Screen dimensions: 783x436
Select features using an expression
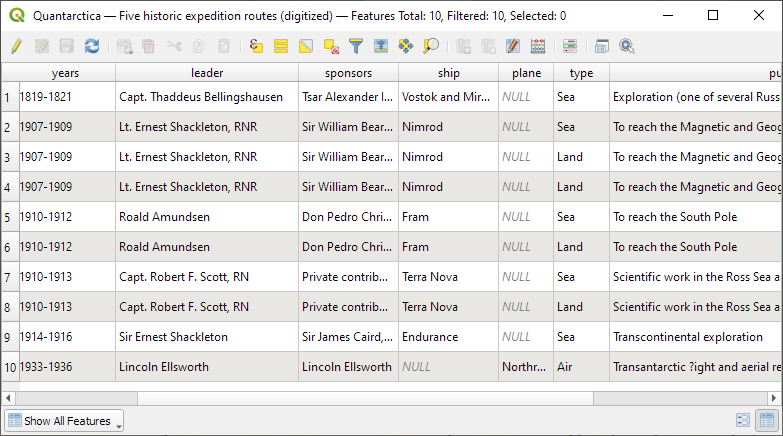click(256, 46)
